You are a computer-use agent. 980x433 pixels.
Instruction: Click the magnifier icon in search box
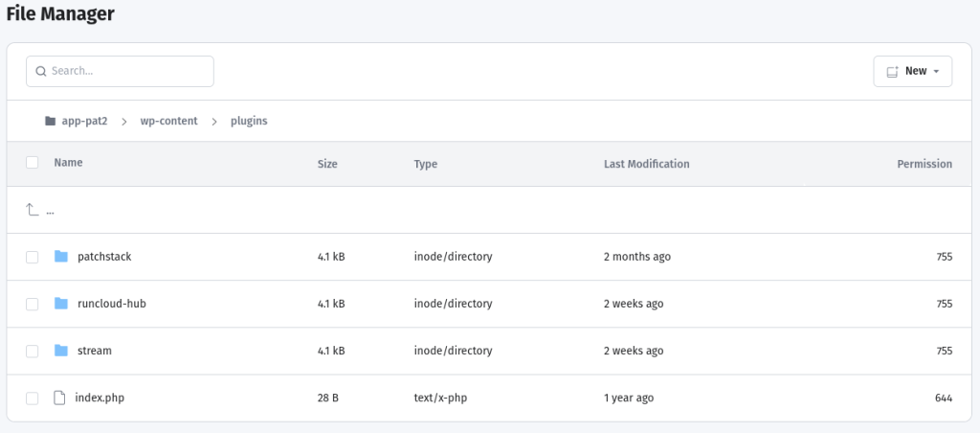[x=41, y=71]
